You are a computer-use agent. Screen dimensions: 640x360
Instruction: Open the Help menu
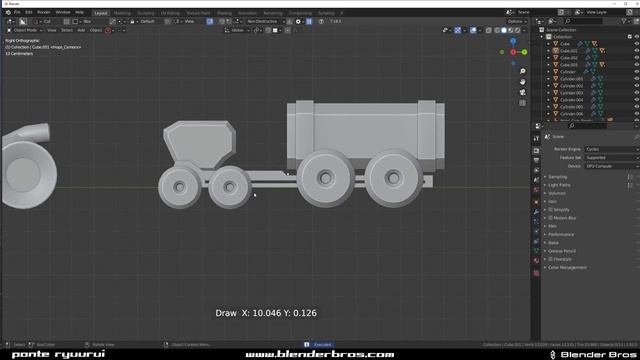click(x=80, y=13)
